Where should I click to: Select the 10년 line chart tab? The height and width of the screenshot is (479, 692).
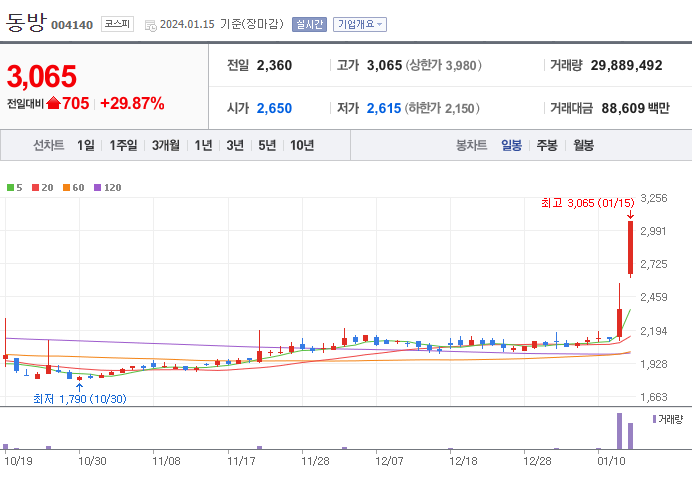click(x=302, y=145)
